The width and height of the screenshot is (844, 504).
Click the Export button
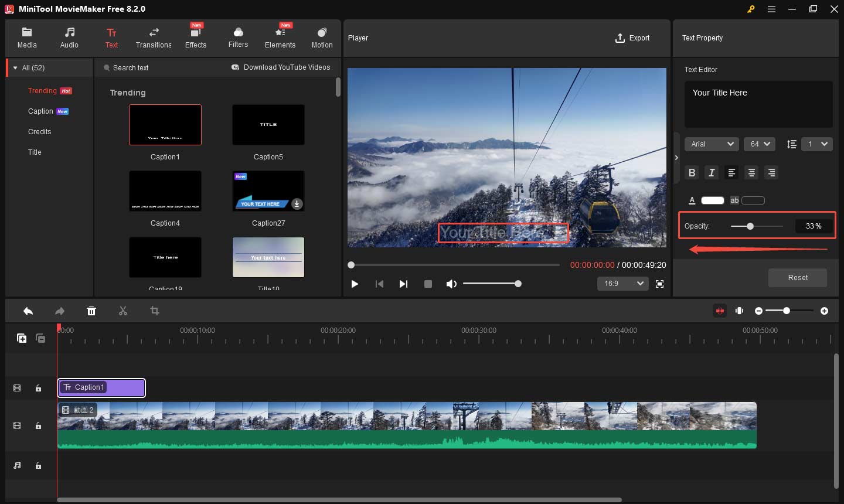[x=632, y=38]
